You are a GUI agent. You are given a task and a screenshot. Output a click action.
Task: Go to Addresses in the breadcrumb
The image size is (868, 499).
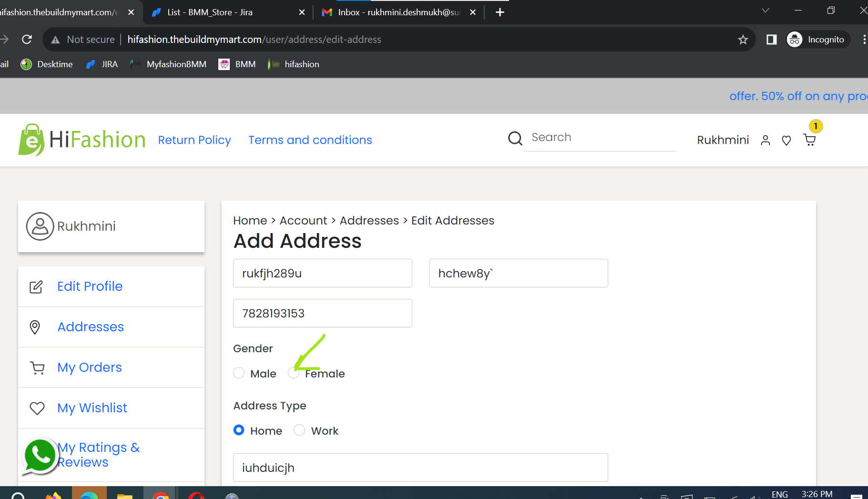[x=369, y=221]
